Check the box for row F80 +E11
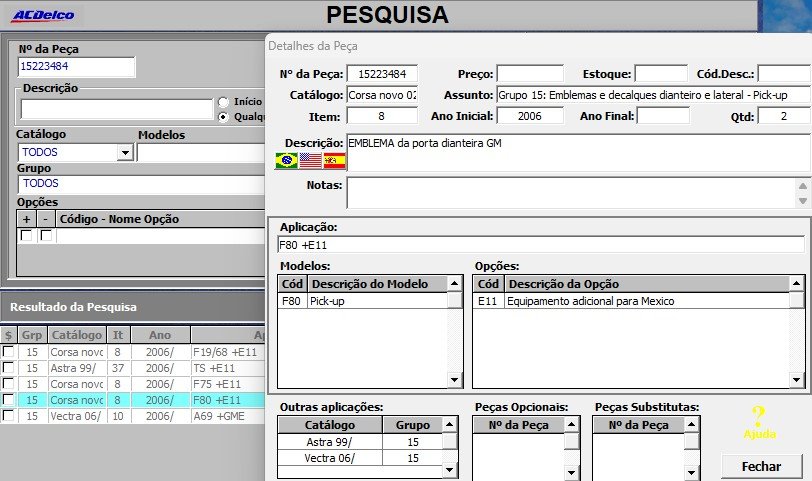Viewport: 812px width, 481px height. pyautogui.click(x=8, y=400)
